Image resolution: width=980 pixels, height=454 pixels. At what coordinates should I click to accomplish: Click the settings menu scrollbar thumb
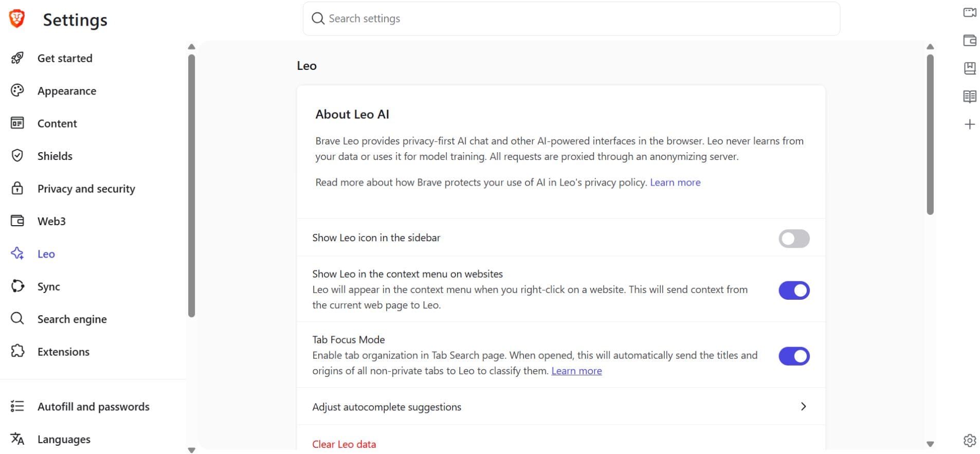192,186
